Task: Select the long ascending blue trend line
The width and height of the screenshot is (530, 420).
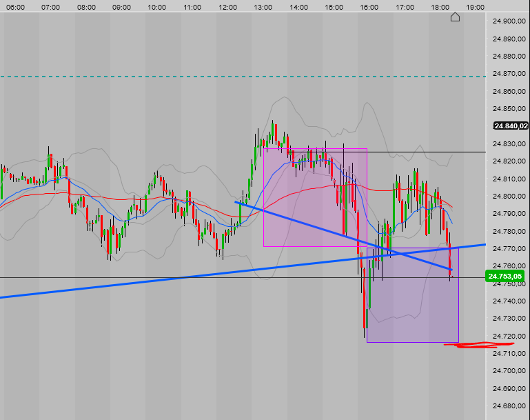Action: (243, 271)
